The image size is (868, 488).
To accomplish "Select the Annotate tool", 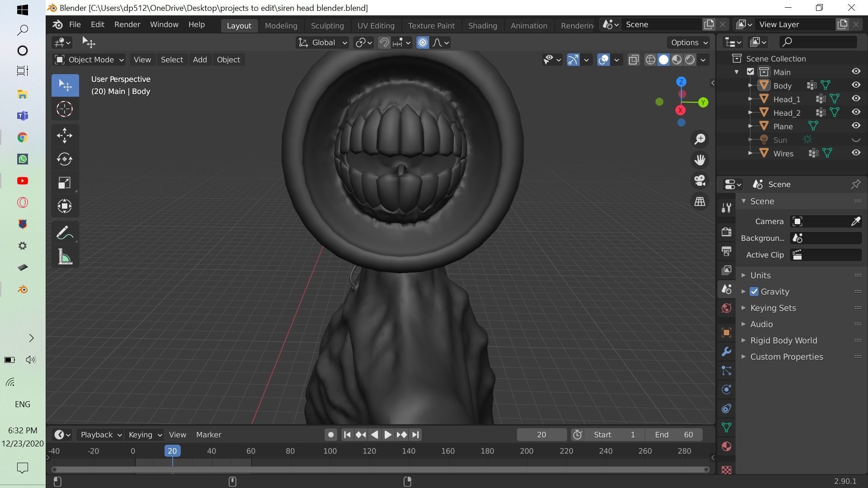I will click(x=65, y=233).
